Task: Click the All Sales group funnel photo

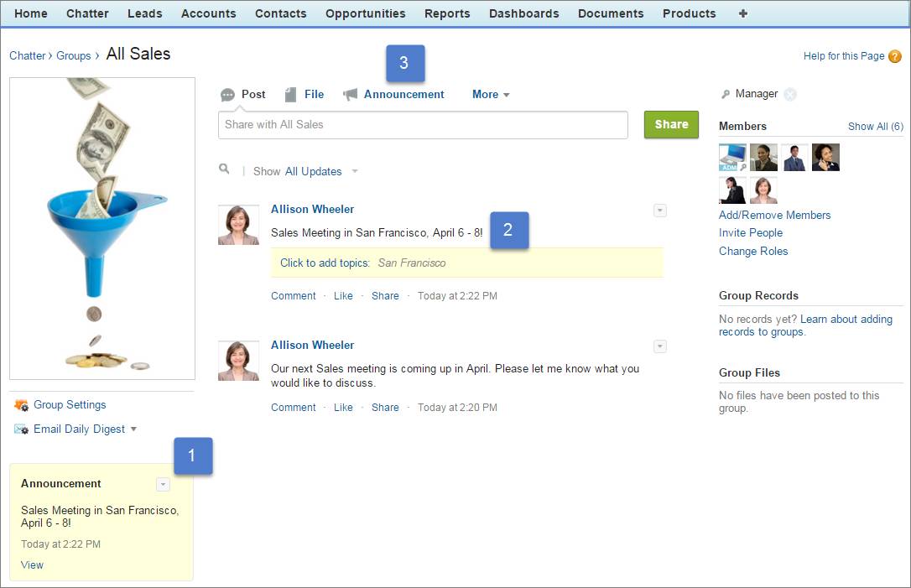Action: coord(102,228)
